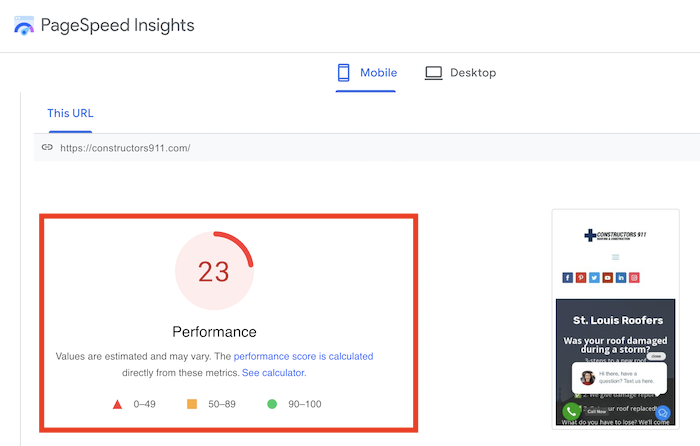This screenshot has height=446, width=700.
Task: Click the PageSpeed Insights logo icon
Action: (x=23, y=26)
